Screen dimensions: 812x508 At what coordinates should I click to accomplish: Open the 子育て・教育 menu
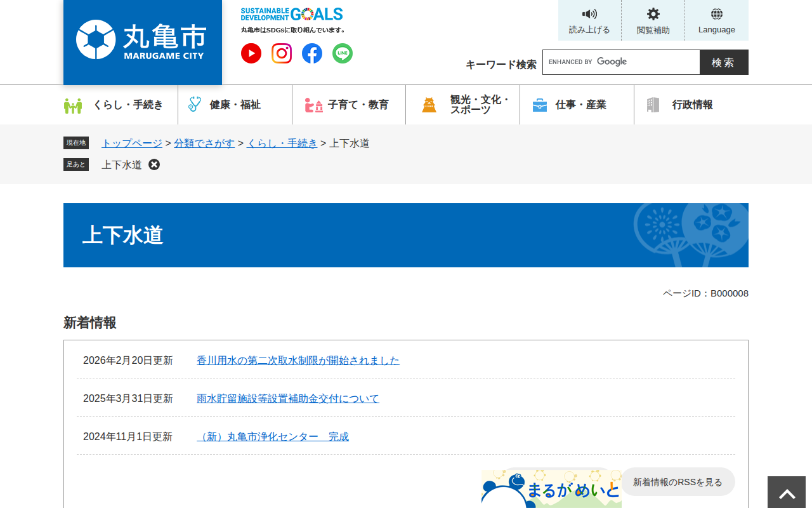click(349, 105)
